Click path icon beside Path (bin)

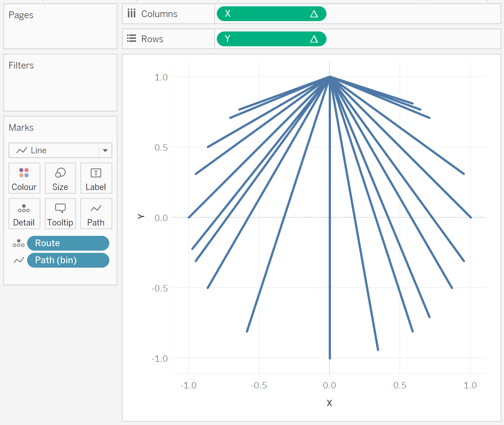pos(19,260)
